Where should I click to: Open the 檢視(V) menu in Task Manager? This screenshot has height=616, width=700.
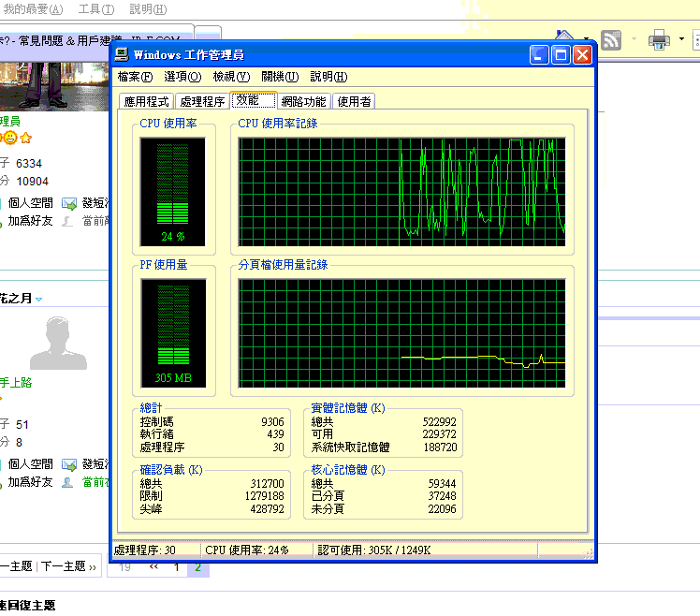(x=231, y=77)
